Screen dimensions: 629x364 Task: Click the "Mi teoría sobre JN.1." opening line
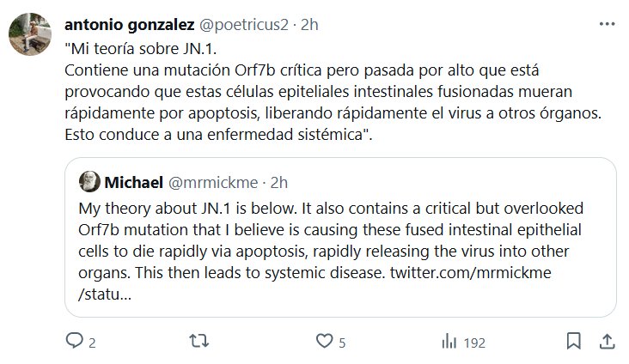tap(133, 48)
